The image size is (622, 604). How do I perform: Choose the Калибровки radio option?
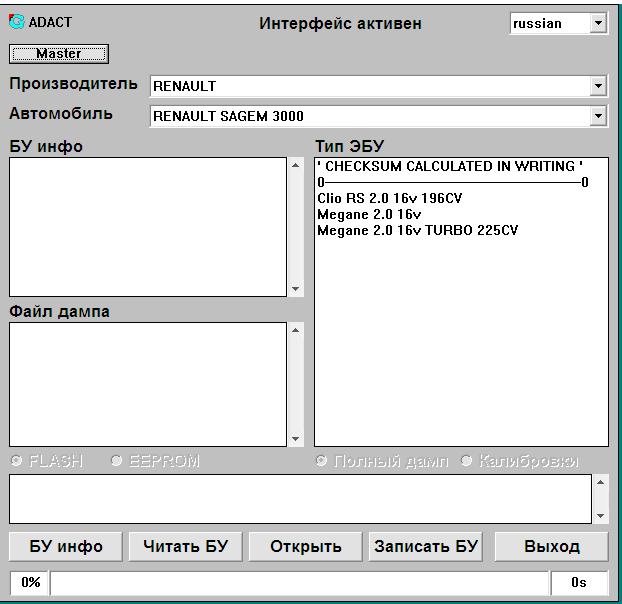click(x=466, y=461)
